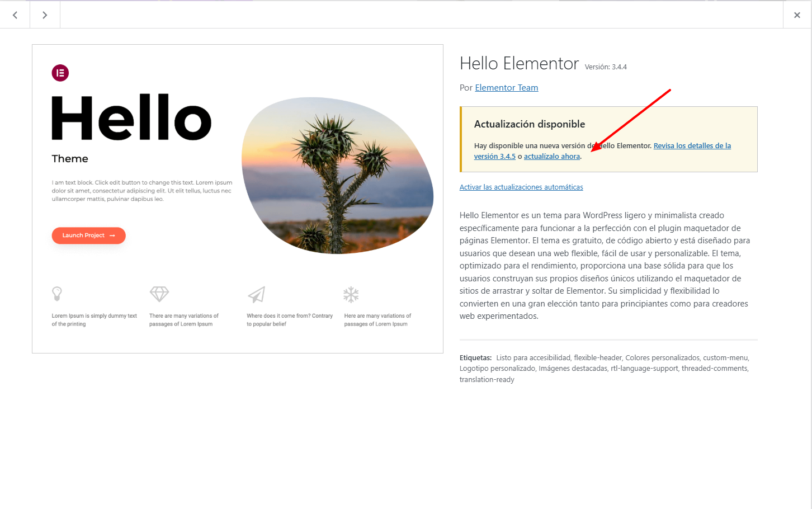This screenshot has width=812, height=509.
Task: Click the diamond icon in theme preview
Action: click(x=159, y=294)
